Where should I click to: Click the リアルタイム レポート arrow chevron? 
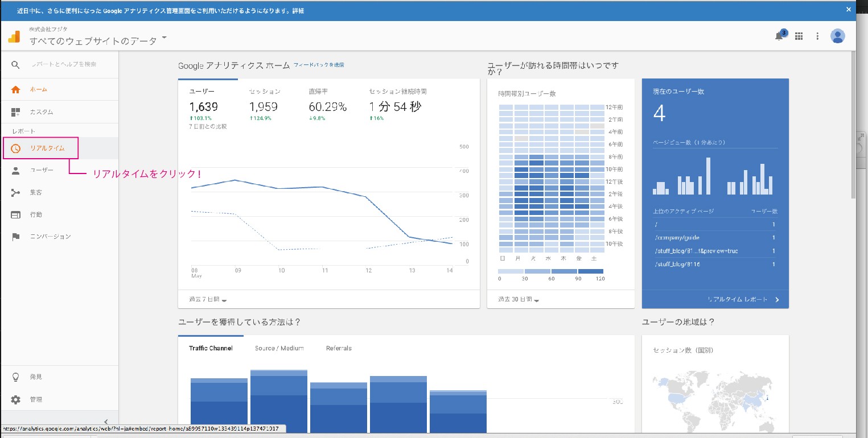pyautogui.click(x=777, y=299)
